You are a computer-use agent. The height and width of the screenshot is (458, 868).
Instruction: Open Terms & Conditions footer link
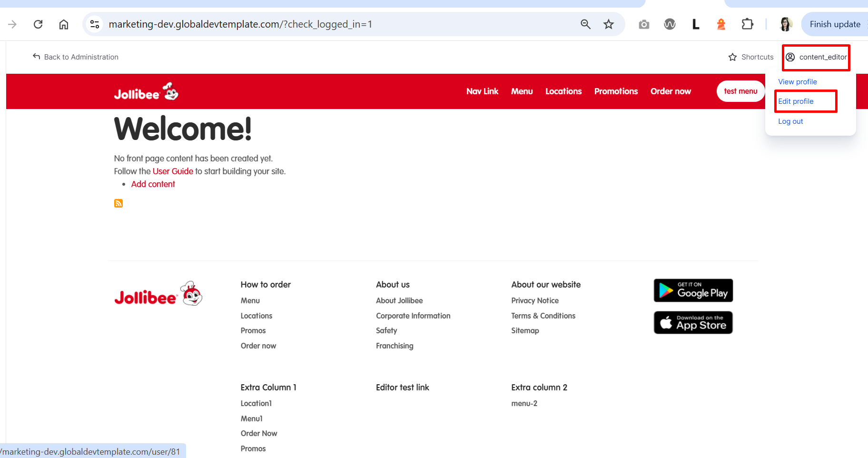pyautogui.click(x=543, y=316)
